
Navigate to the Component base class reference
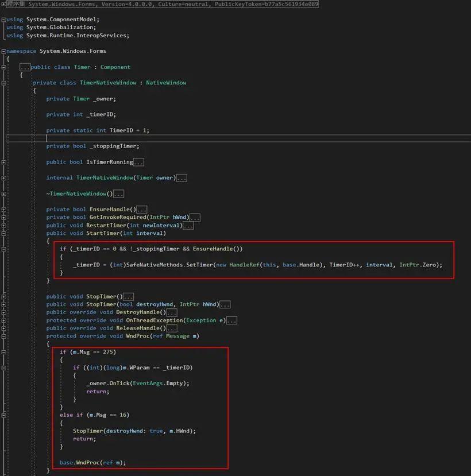[115, 67]
